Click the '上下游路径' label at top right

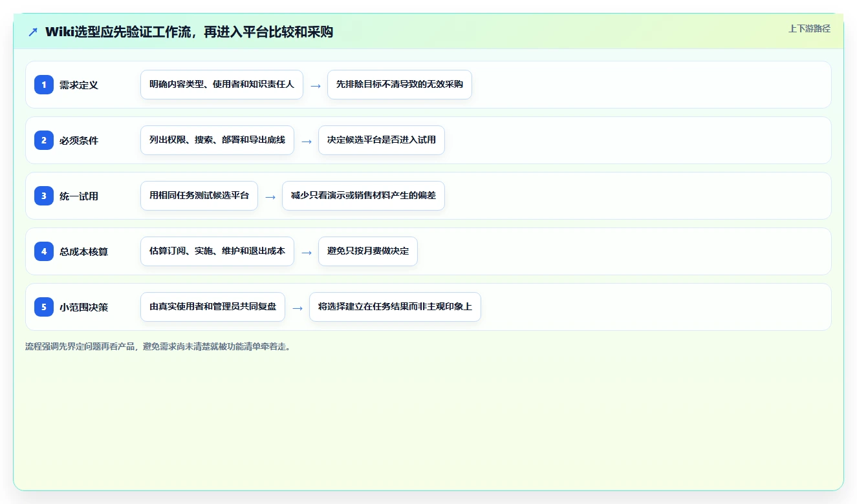pos(809,28)
